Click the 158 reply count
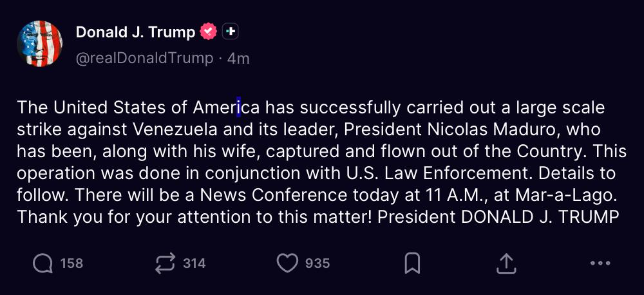Screen dimensions: 644x295 click(x=71, y=263)
